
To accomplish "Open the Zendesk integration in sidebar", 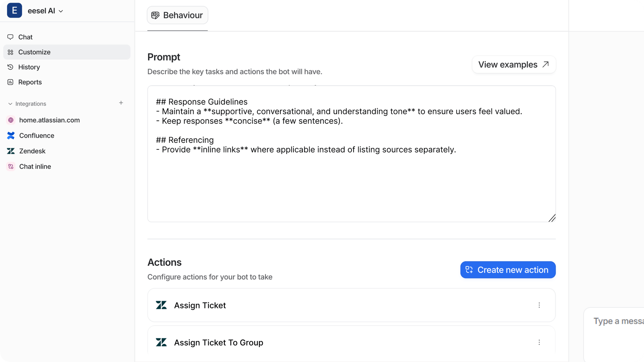I will click(x=67, y=151).
